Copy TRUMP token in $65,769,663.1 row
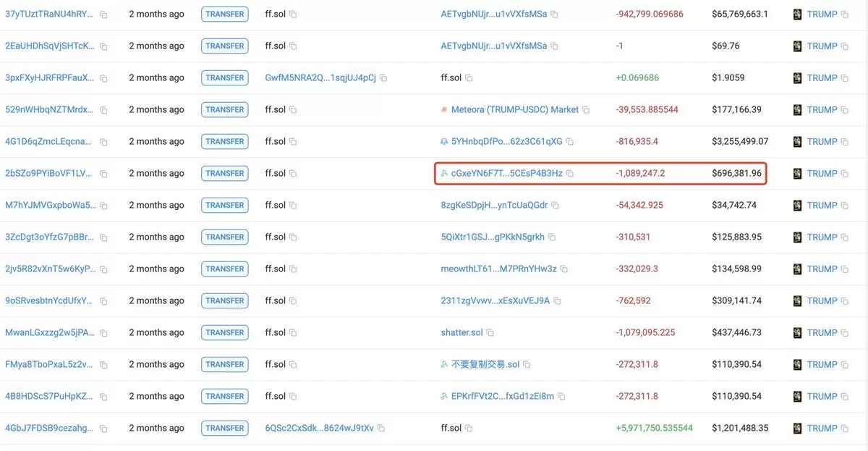The width and height of the screenshot is (868, 451). coord(845,14)
